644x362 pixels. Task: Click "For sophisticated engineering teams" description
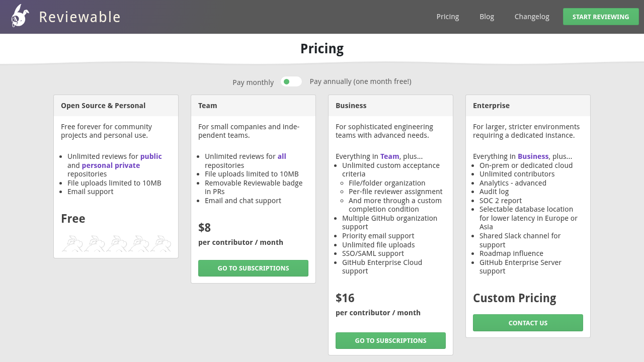384,131
